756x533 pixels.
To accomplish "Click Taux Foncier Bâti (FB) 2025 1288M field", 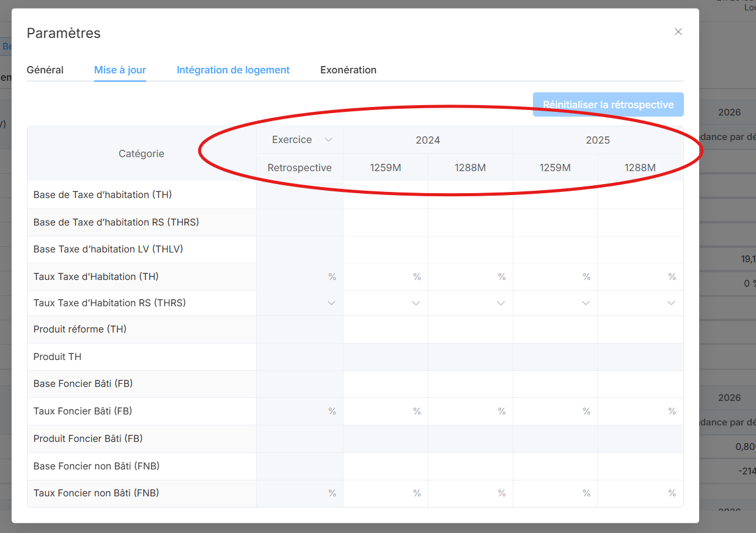I will [637, 411].
